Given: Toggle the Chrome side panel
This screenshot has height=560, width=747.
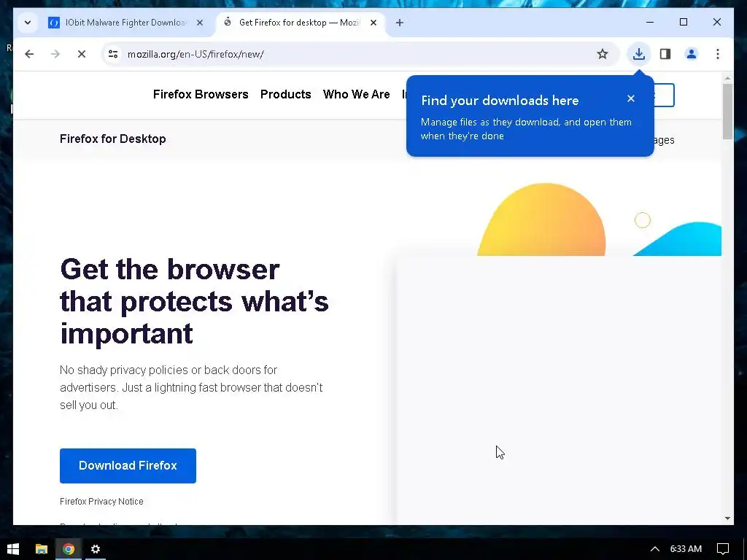Looking at the screenshot, I should pos(665,54).
